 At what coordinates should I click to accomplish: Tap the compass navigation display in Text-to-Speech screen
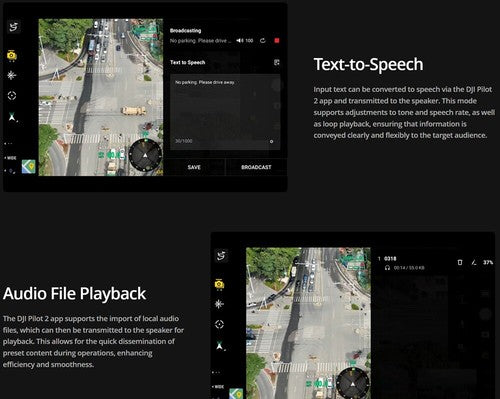145,155
